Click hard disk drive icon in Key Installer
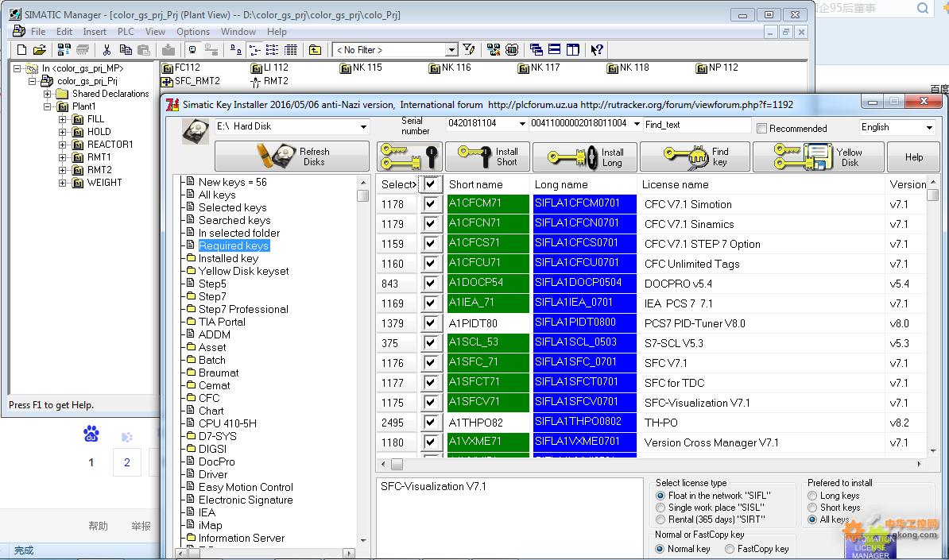 pyautogui.click(x=195, y=130)
